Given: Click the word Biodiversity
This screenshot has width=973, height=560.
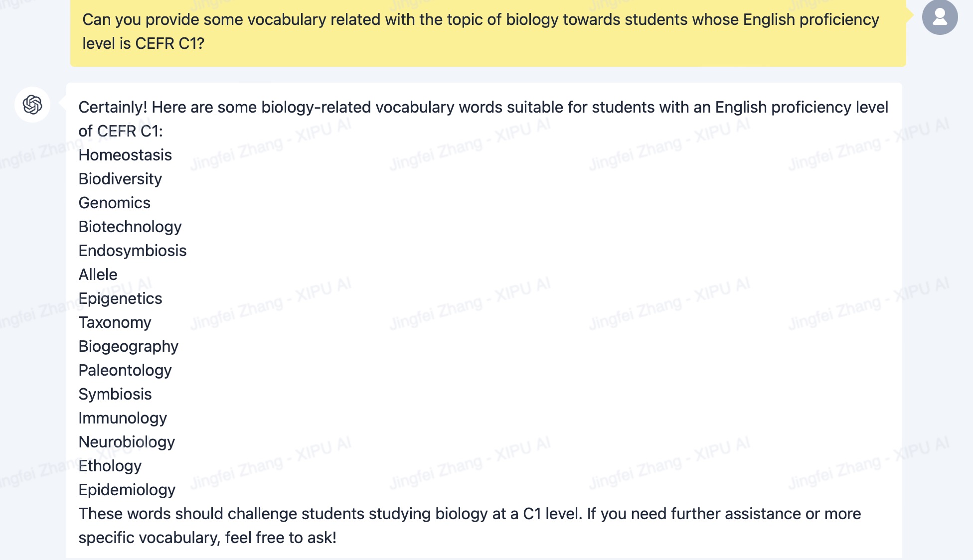Looking at the screenshot, I should 120,179.
